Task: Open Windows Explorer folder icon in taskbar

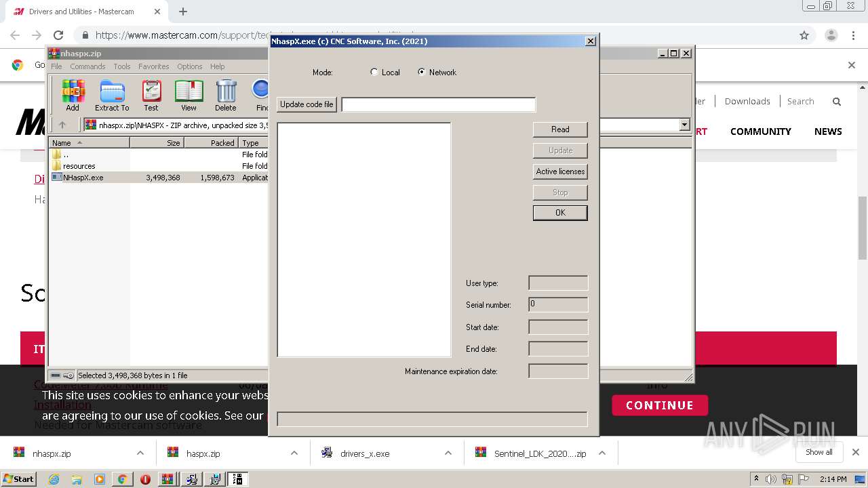Action: pyautogui.click(x=77, y=479)
